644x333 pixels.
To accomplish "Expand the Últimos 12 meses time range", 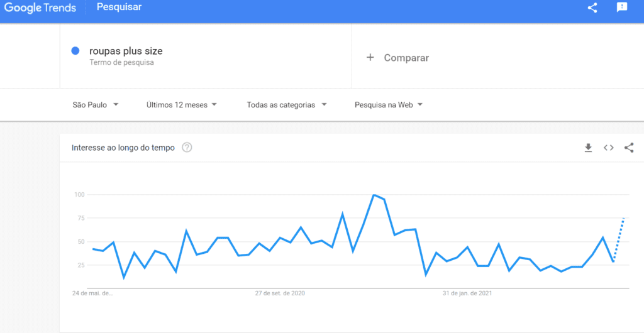I will click(182, 105).
